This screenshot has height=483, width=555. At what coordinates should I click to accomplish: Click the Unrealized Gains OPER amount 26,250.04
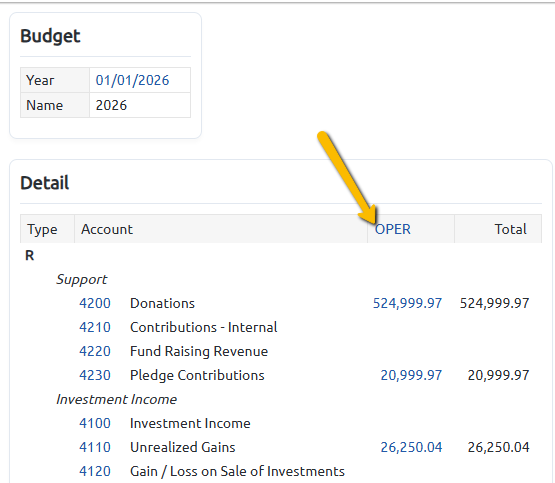pyautogui.click(x=411, y=447)
